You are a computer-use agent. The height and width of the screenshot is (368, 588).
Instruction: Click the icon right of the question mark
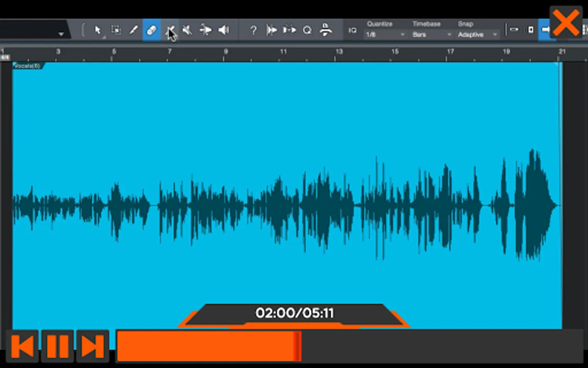(271, 30)
